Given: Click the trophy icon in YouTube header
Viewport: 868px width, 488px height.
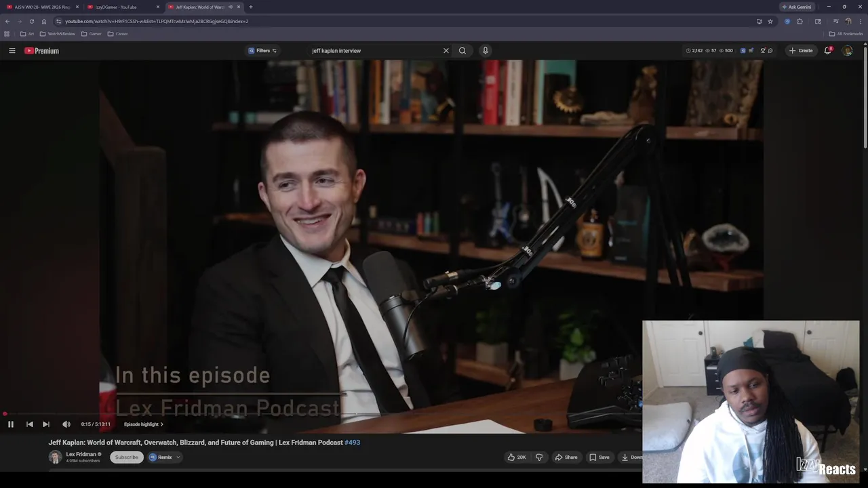Looking at the screenshot, I should 763,51.
